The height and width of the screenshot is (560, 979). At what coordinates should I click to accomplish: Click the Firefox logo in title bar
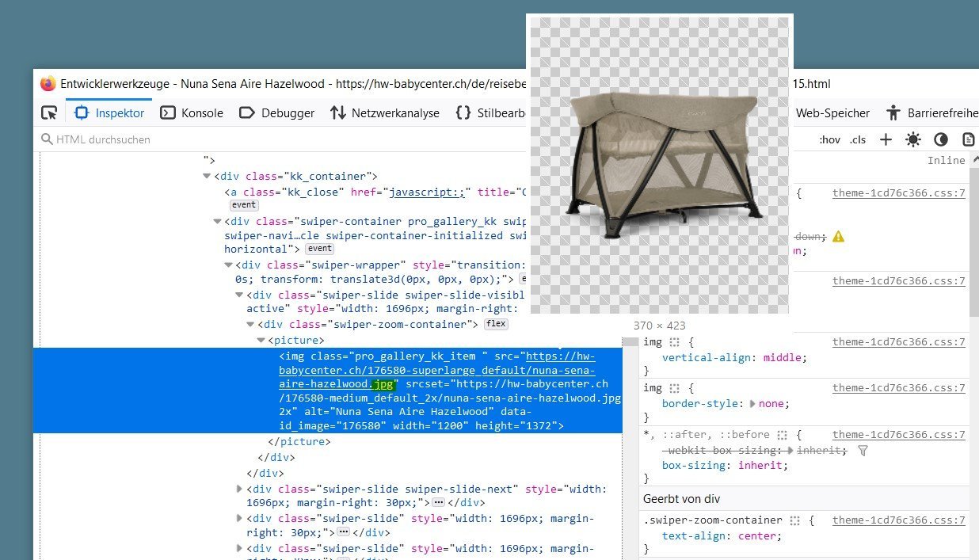coord(48,83)
